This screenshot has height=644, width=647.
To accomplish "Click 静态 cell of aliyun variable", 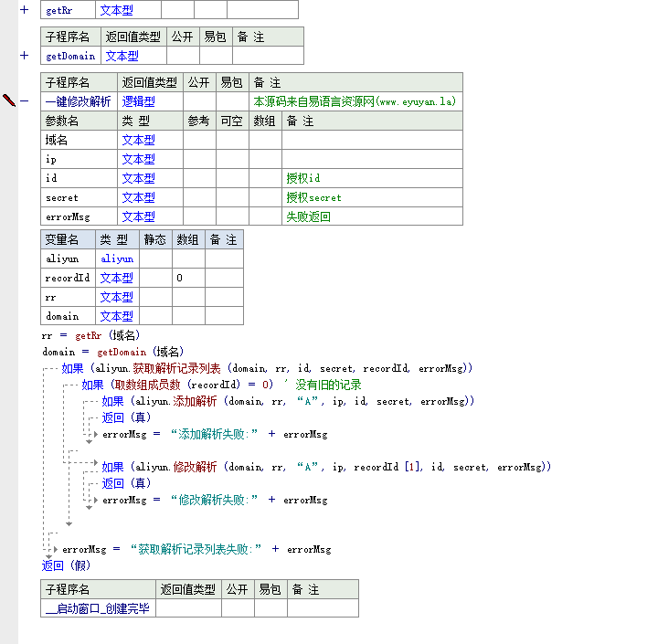I will point(155,259).
